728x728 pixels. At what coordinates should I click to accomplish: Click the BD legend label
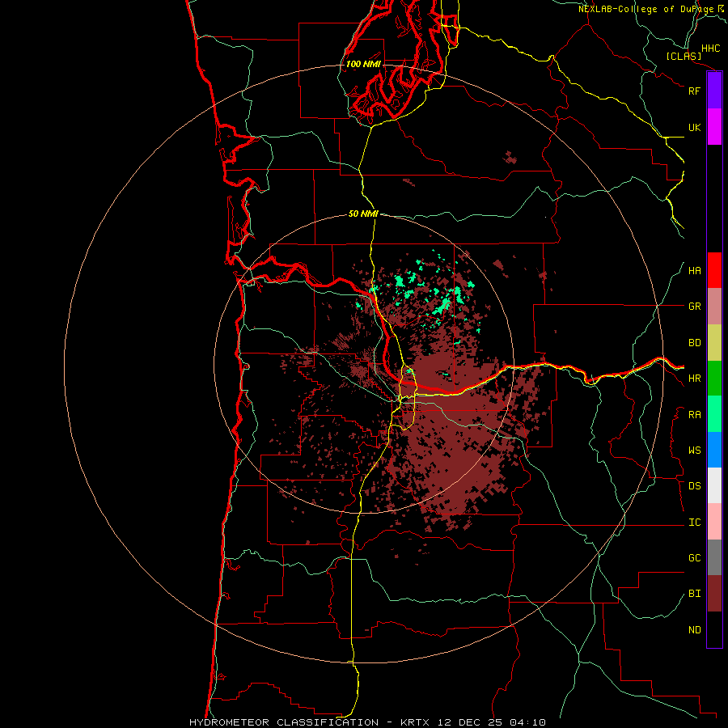click(695, 343)
